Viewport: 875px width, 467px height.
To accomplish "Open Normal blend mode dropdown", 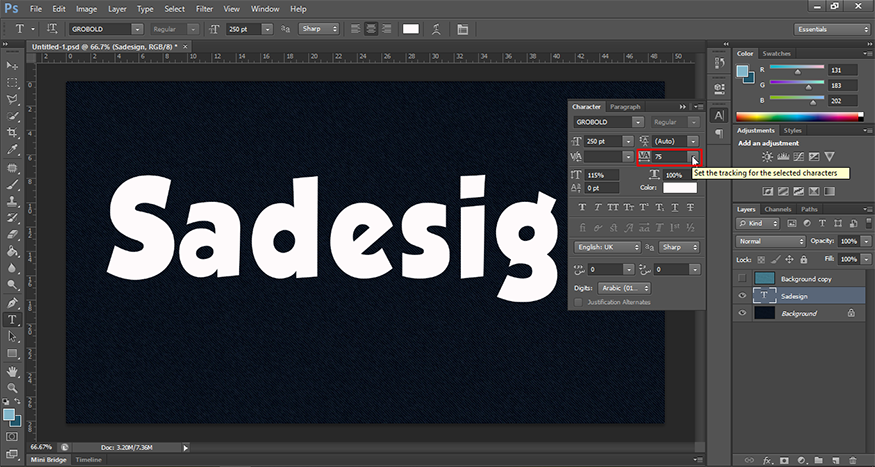I will point(771,242).
